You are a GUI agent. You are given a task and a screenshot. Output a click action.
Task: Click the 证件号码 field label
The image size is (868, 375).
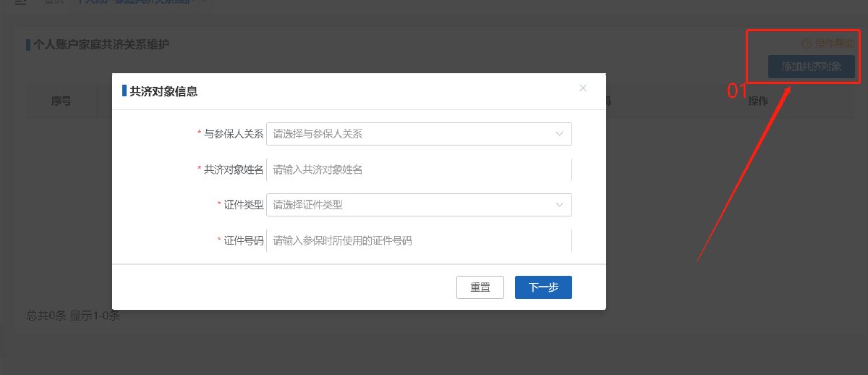click(243, 240)
